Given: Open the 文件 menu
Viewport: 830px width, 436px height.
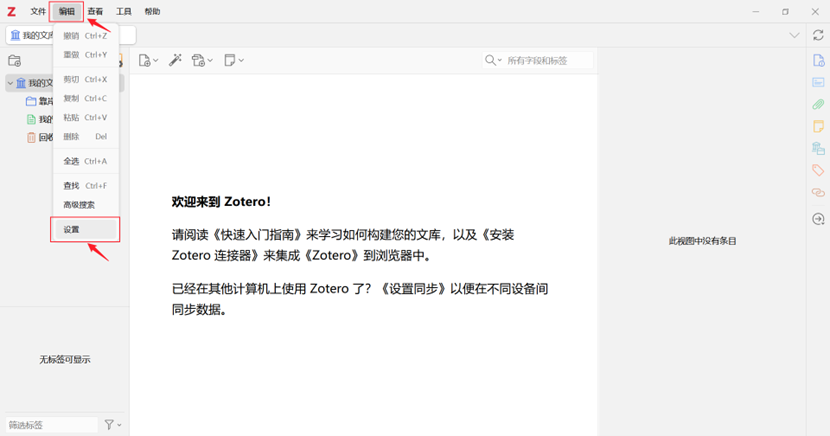Looking at the screenshot, I should [x=38, y=12].
